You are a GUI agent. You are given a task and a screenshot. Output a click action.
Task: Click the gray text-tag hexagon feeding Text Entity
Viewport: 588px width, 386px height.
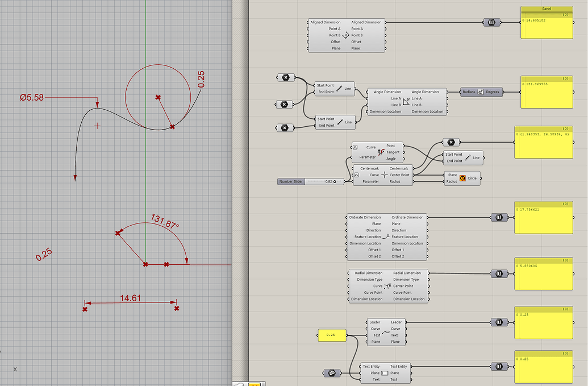tap(332, 372)
